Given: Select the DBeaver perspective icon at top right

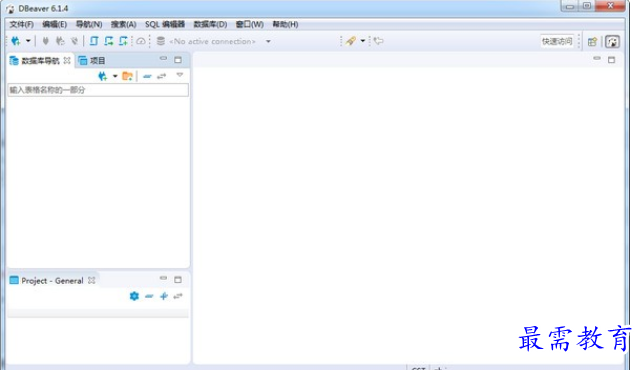Looking at the screenshot, I should click(x=612, y=41).
